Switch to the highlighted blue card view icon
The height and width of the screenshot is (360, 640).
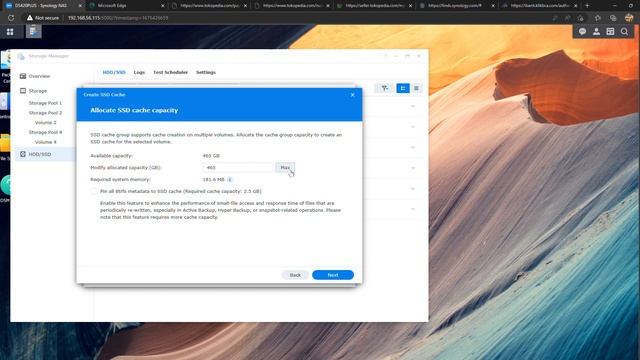point(403,88)
